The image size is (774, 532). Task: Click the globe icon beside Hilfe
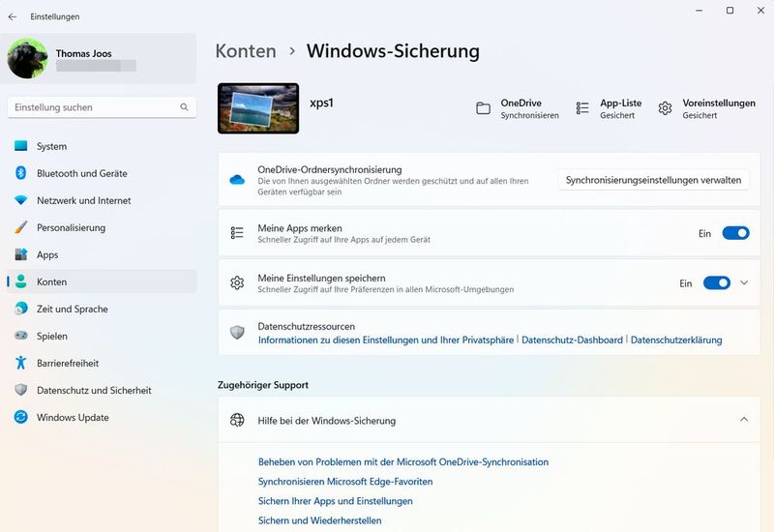click(237, 420)
